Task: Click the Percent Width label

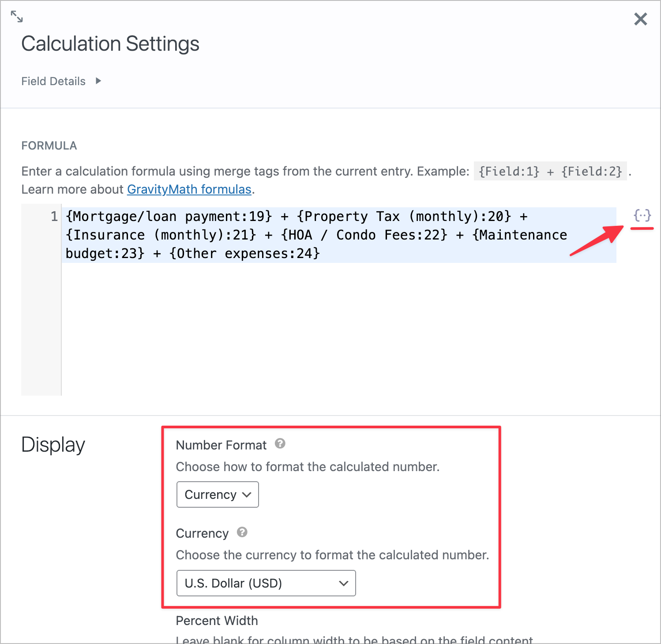Action: [x=217, y=620]
